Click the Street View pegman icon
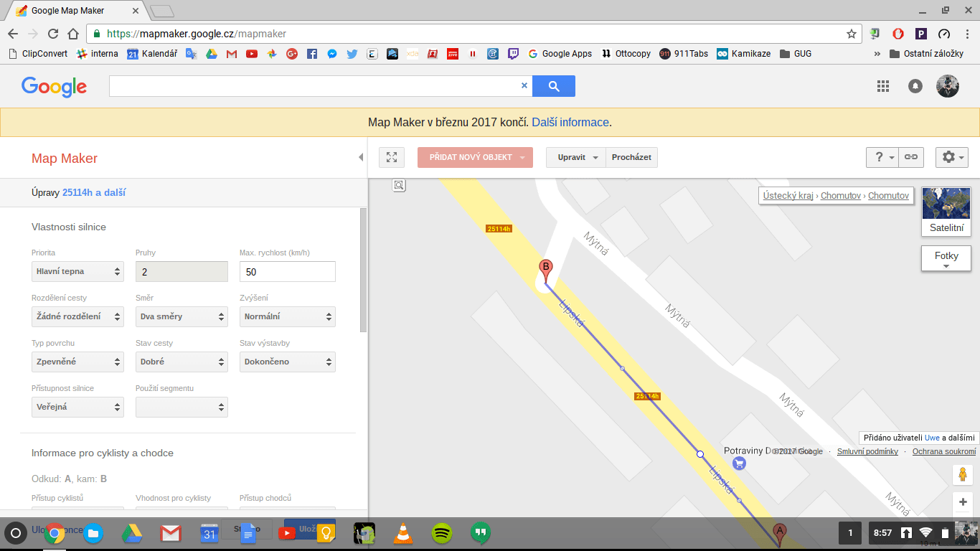Image resolution: width=980 pixels, height=551 pixels. pyautogui.click(x=962, y=475)
